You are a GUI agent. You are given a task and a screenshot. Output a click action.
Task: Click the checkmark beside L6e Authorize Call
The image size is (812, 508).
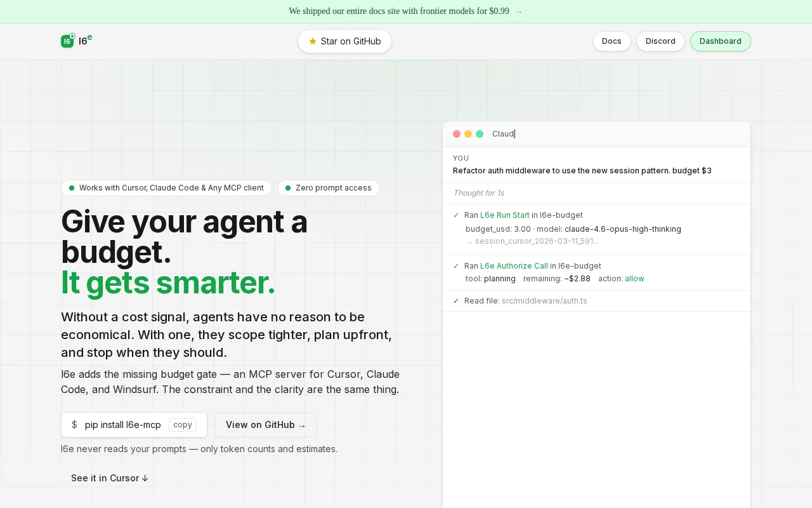(456, 266)
